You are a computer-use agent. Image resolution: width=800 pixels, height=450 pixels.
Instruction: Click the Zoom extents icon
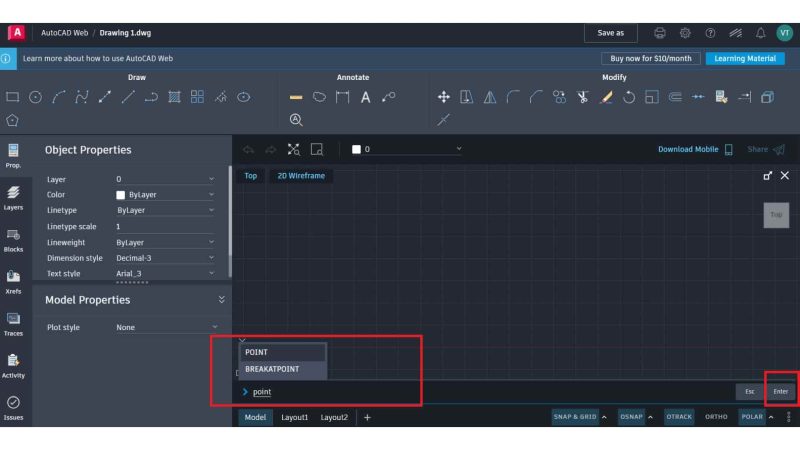coord(293,149)
